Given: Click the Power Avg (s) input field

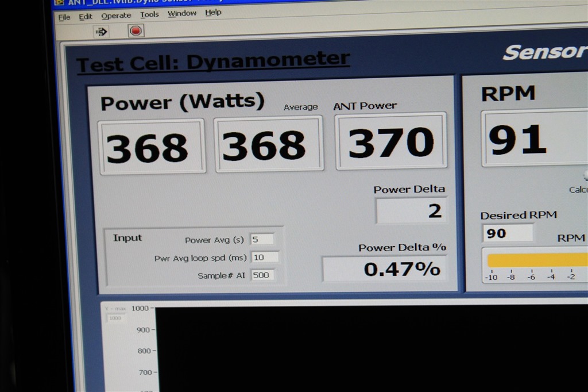Looking at the screenshot, I should (x=262, y=239).
